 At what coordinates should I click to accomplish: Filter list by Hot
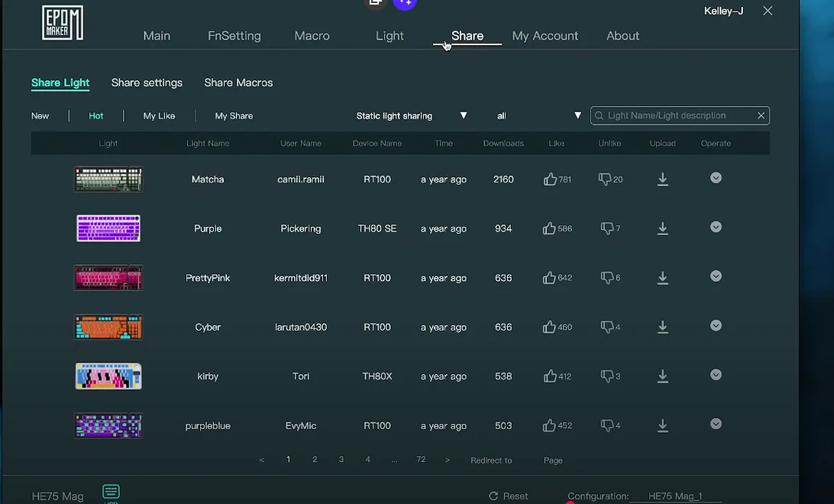95,116
